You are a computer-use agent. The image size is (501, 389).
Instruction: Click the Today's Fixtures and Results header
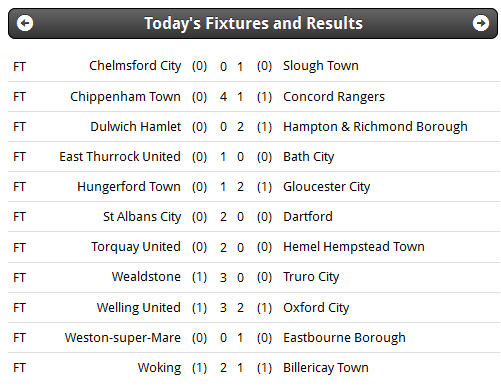point(253,23)
